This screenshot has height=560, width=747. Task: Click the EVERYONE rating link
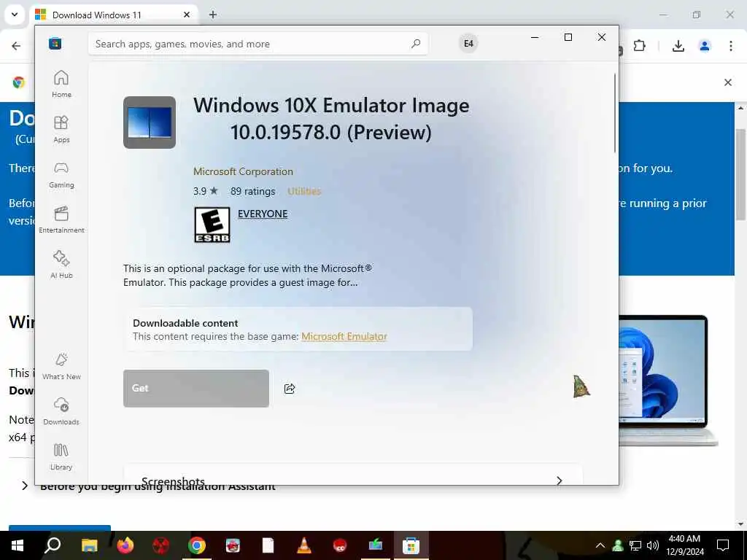coord(263,214)
